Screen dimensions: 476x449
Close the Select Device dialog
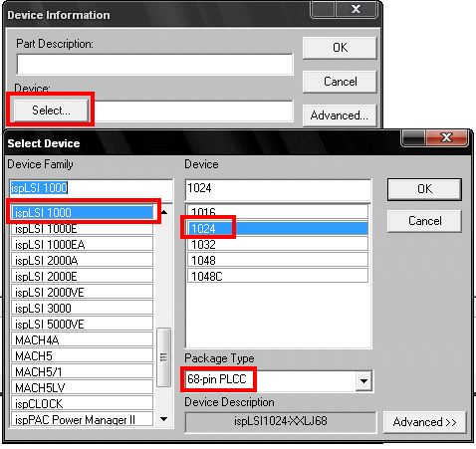[x=447, y=137]
